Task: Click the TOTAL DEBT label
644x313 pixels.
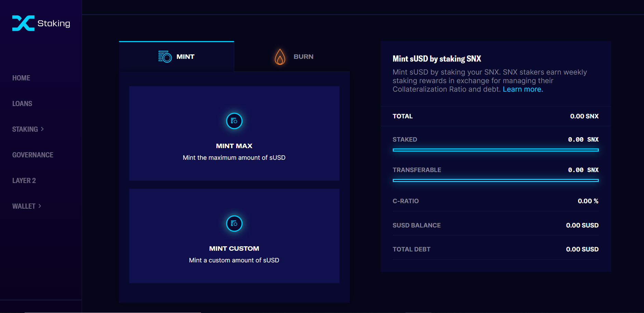Action: (412, 249)
